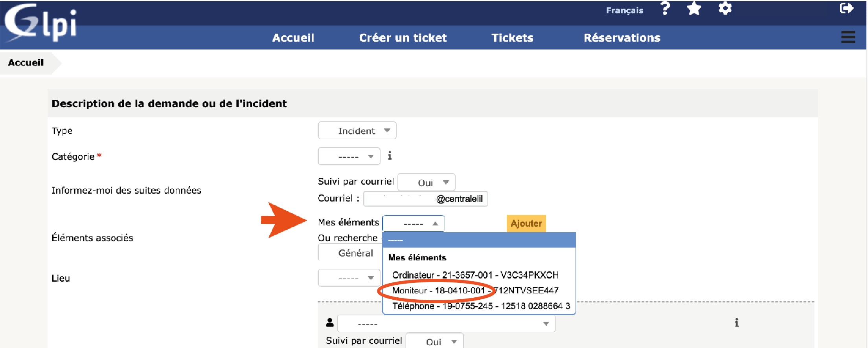Open the hamburger menu icon
The height and width of the screenshot is (348, 868).
[848, 37]
